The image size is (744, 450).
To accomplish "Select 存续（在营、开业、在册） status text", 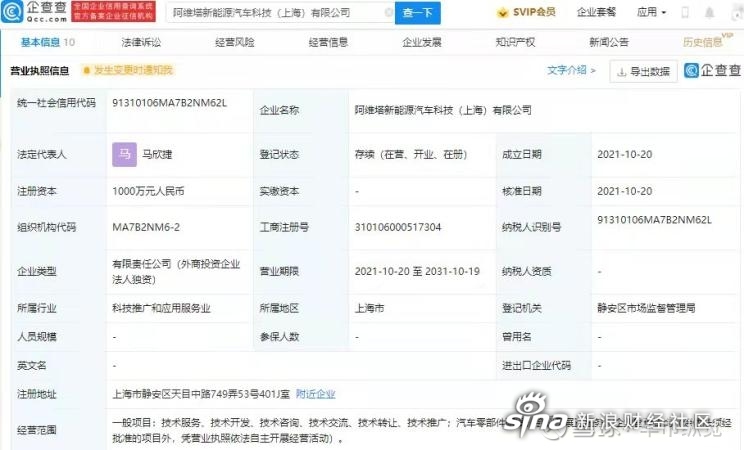I will point(411,154).
